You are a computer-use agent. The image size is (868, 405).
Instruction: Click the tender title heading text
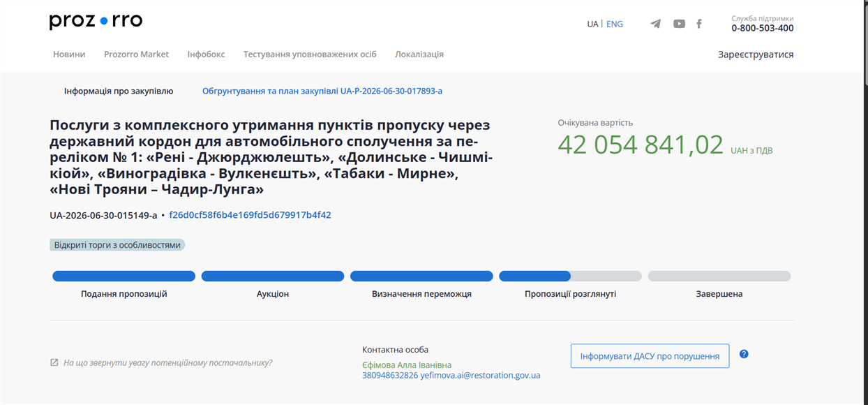[x=271, y=157]
